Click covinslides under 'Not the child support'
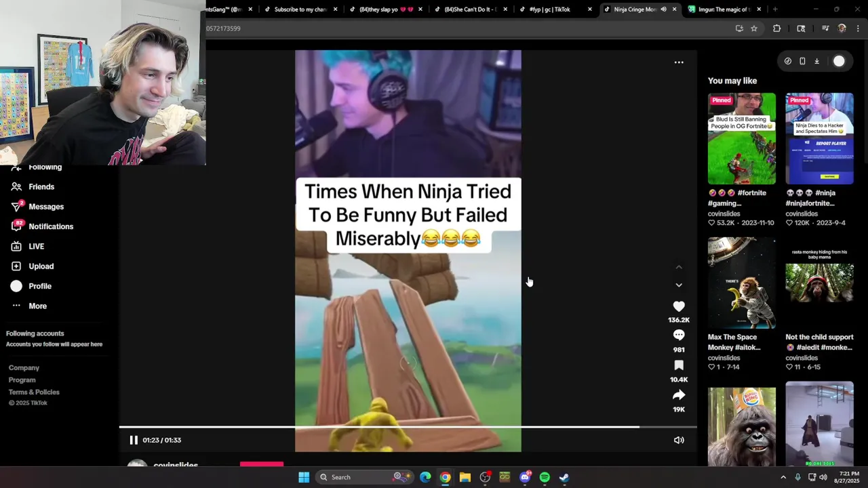This screenshot has height=488, width=868. 802,358
